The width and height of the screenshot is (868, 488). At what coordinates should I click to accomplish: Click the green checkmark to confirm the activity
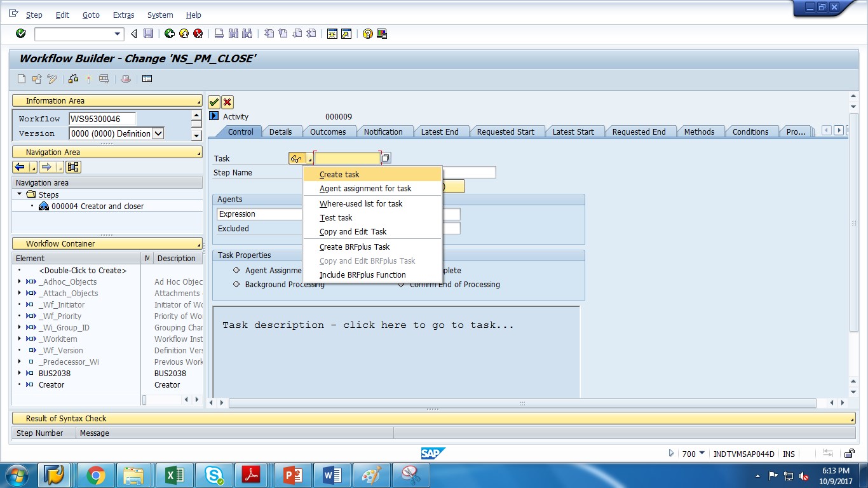click(x=214, y=102)
